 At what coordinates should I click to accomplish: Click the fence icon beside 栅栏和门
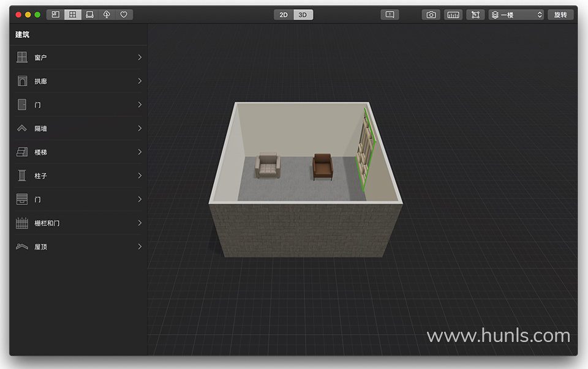pyautogui.click(x=22, y=223)
